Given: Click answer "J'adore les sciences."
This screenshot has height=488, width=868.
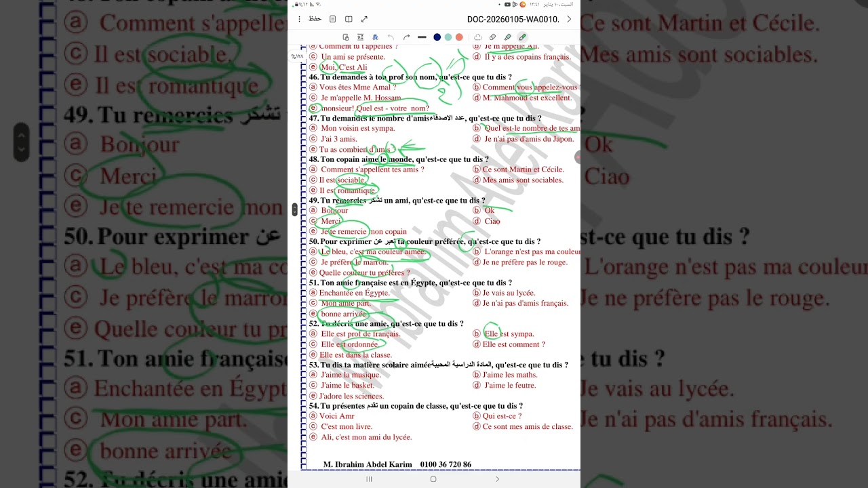Looking at the screenshot, I should [351, 396].
